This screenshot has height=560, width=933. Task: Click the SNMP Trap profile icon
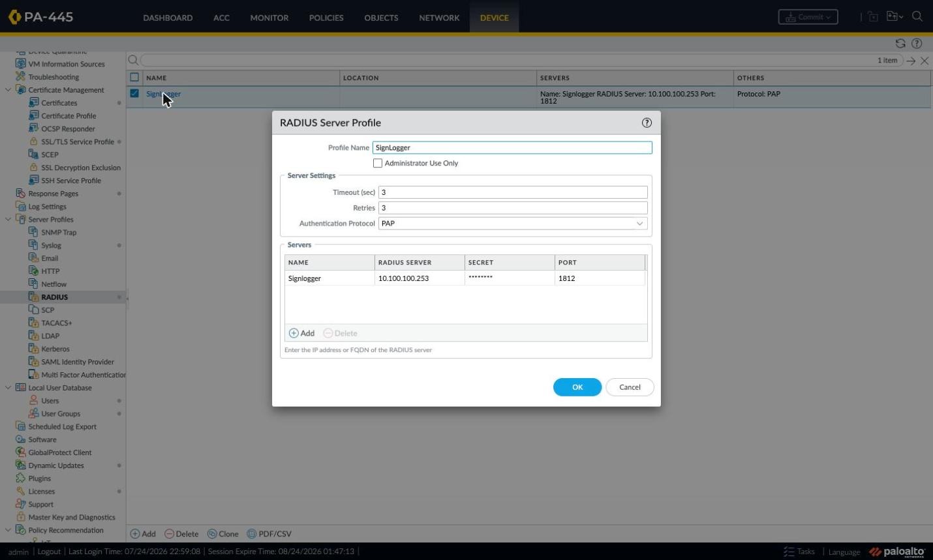click(x=33, y=232)
